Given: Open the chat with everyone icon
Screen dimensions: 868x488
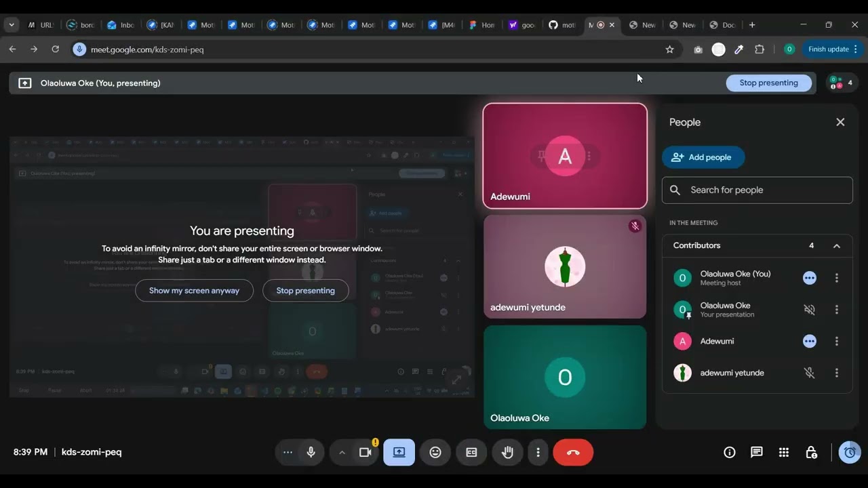Looking at the screenshot, I should (757, 452).
